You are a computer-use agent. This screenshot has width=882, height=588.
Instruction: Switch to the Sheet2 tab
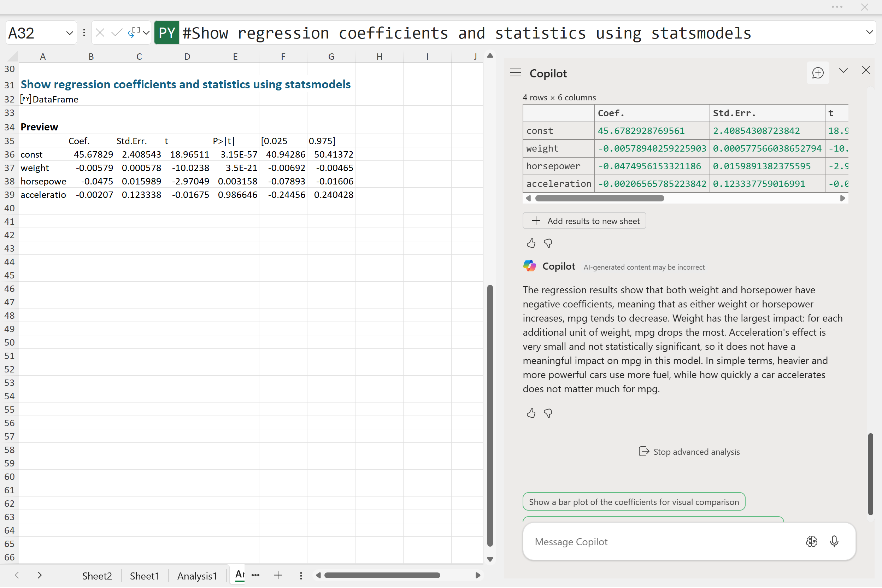pyautogui.click(x=97, y=576)
